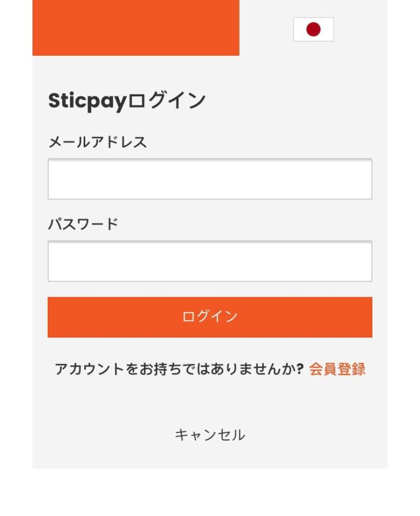Place cursor in the password box
Screen dimensions: 420x516
point(209,261)
